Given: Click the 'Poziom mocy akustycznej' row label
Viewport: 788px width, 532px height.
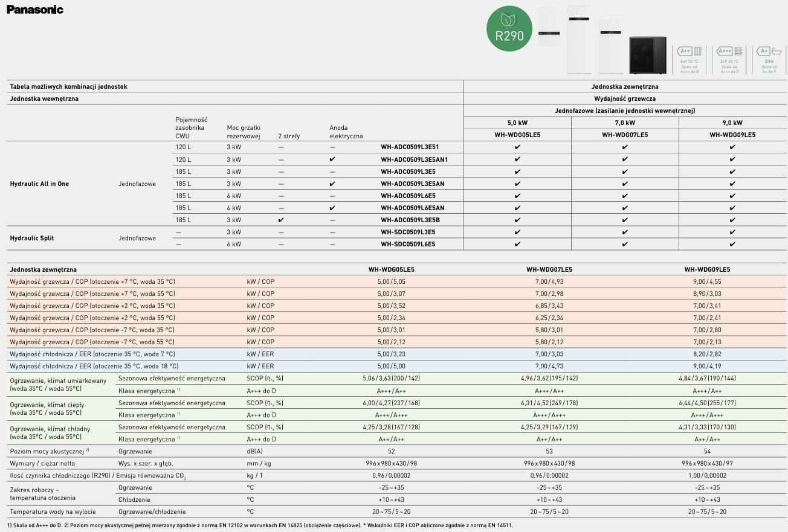Looking at the screenshot, I should (x=50, y=451).
